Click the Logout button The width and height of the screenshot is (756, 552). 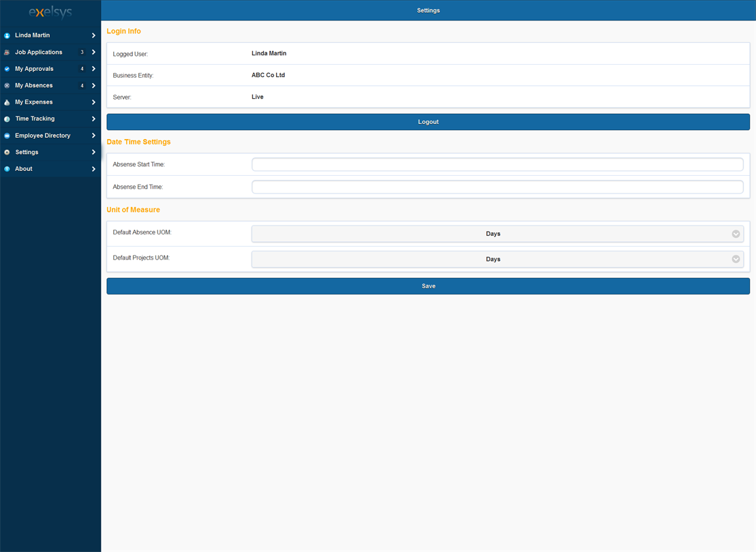[x=428, y=122]
